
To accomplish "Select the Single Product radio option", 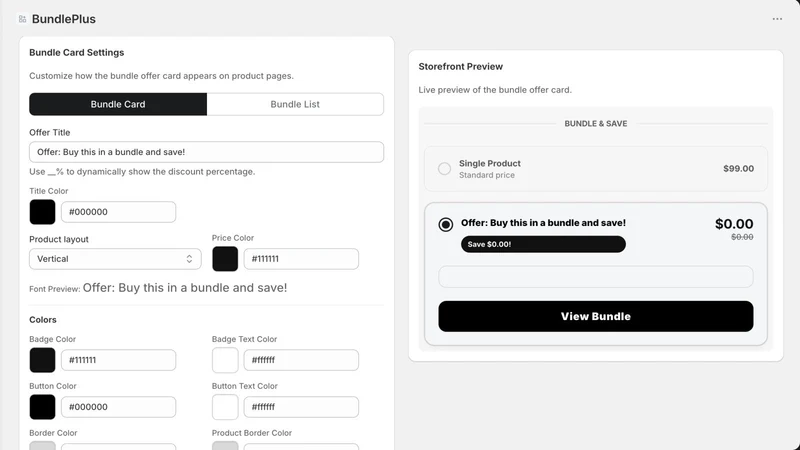I will (x=444, y=168).
